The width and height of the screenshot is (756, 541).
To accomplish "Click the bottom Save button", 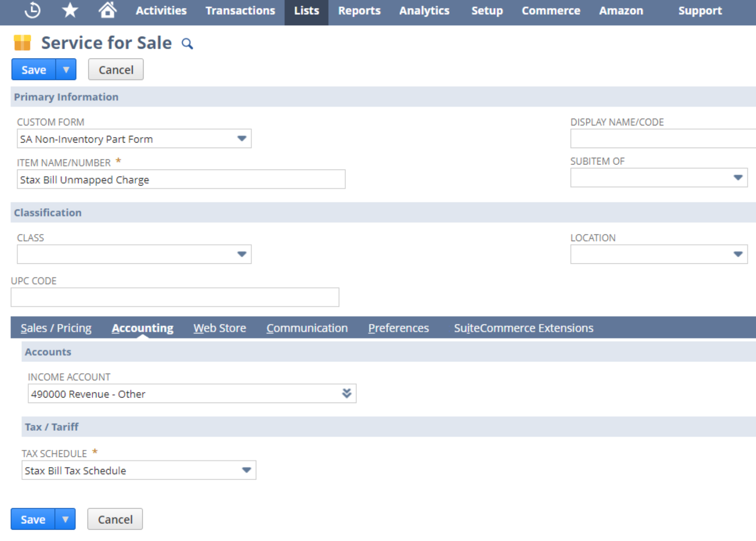I will click(x=33, y=519).
